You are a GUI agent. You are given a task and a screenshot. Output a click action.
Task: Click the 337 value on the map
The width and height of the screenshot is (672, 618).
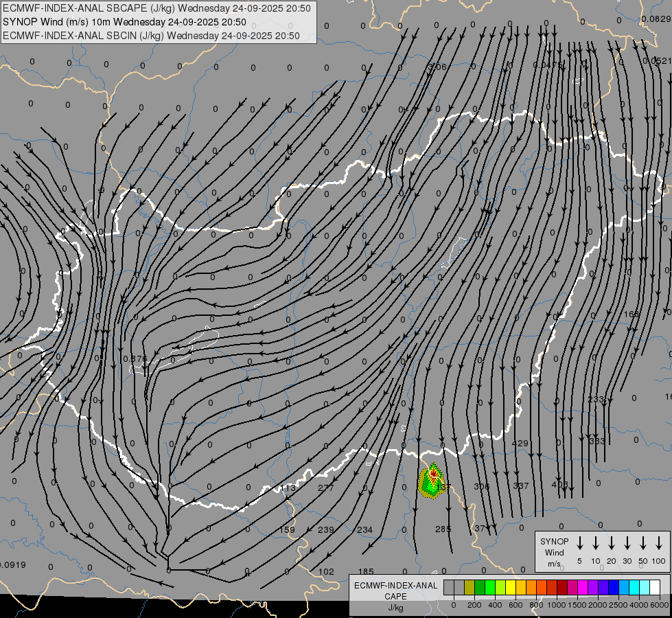pos(521,485)
